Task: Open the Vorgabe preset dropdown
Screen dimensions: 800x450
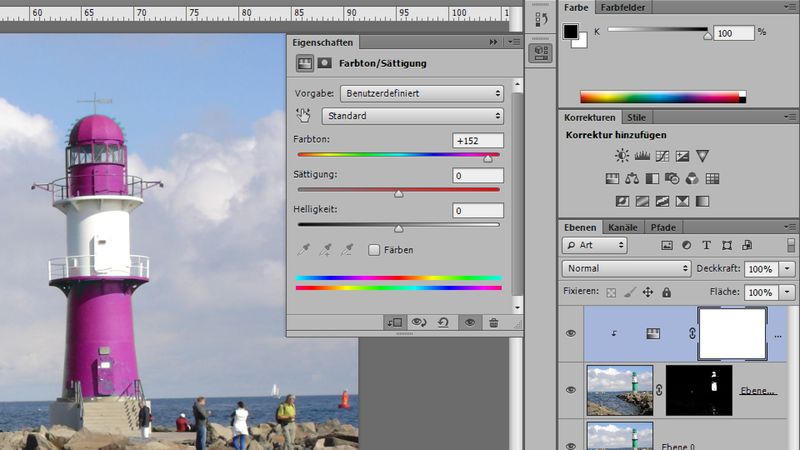Action: tap(421, 93)
